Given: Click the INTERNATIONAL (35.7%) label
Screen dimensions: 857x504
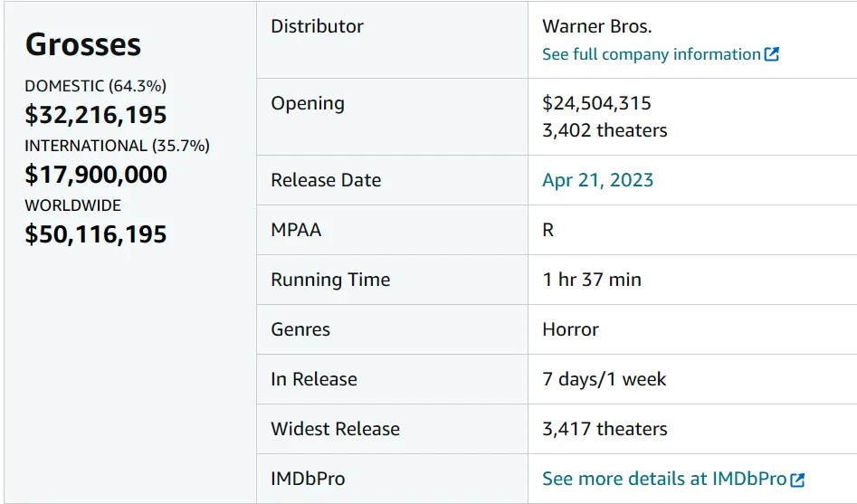Looking at the screenshot, I should pyautogui.click(x=117, y=146).
